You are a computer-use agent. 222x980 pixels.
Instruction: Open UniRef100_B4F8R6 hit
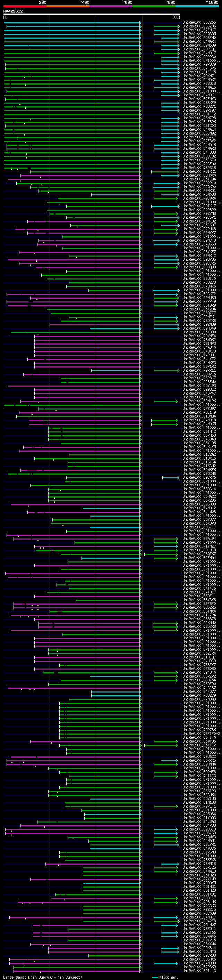(199, 122)
